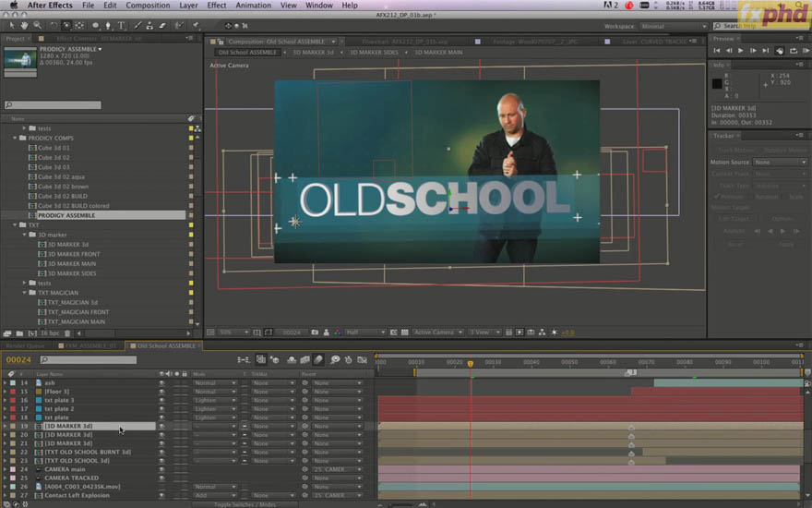
Task: Open the Graph Editor icon in timeline
Action: 363,359
